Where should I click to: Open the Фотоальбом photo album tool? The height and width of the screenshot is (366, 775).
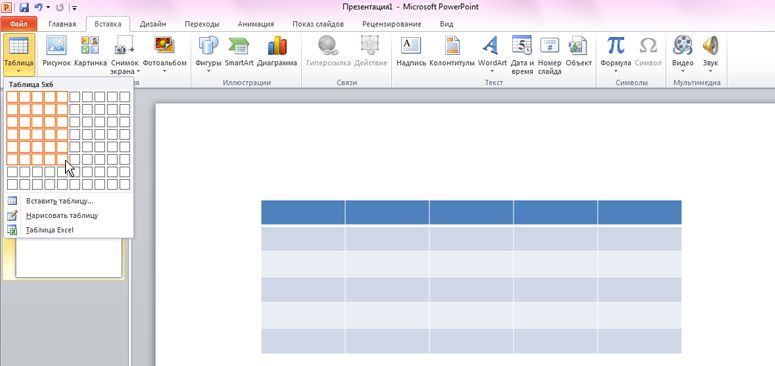pyautogui.click(x=165, y=54)
